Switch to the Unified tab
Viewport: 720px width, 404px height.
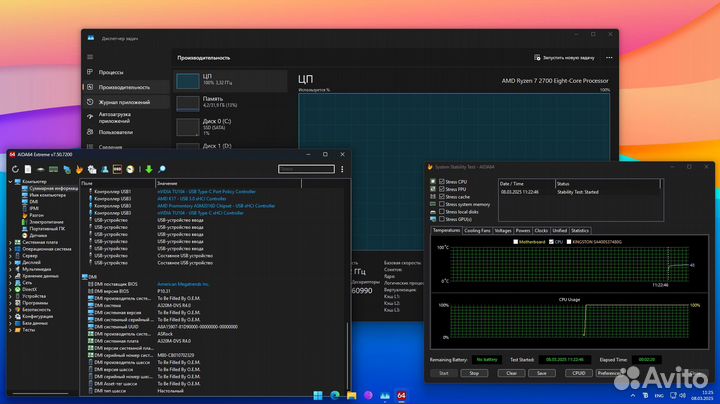pos(559,231)
